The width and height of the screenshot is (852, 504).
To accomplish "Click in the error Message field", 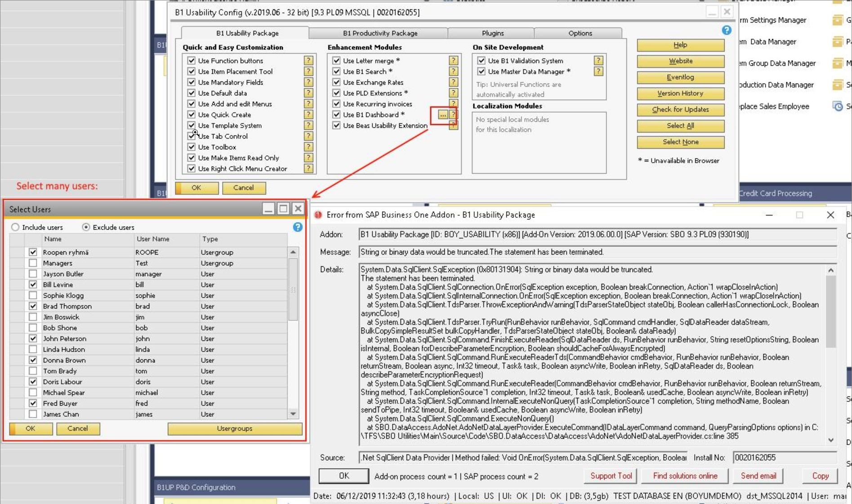I will [x=598, y=252].
